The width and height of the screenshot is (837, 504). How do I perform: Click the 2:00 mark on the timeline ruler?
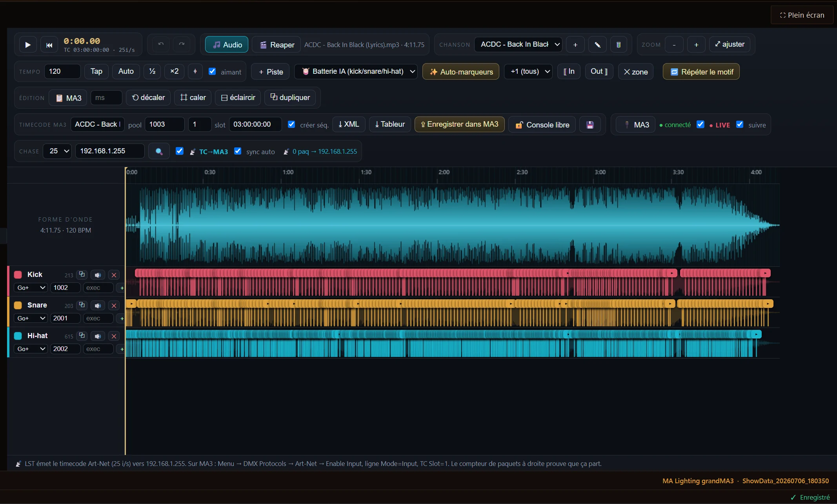click(x=444, y=172)
